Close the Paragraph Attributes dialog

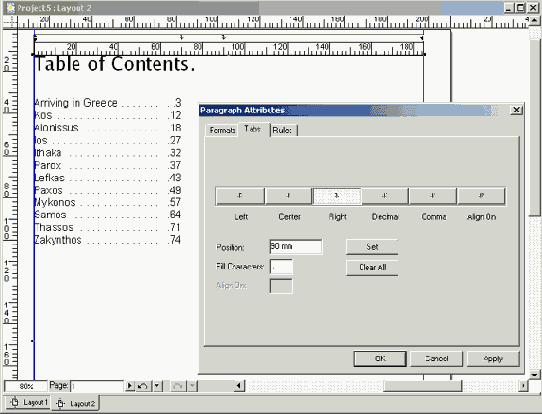pyautogui.click(x=516, y=110)
